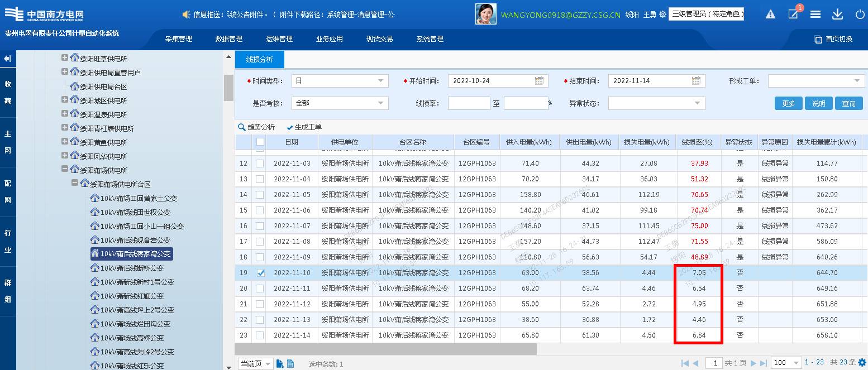Check the checkbox for 2022-11-05 row
Viewport: 868px width, 370px height.
(x=260, y=195)
